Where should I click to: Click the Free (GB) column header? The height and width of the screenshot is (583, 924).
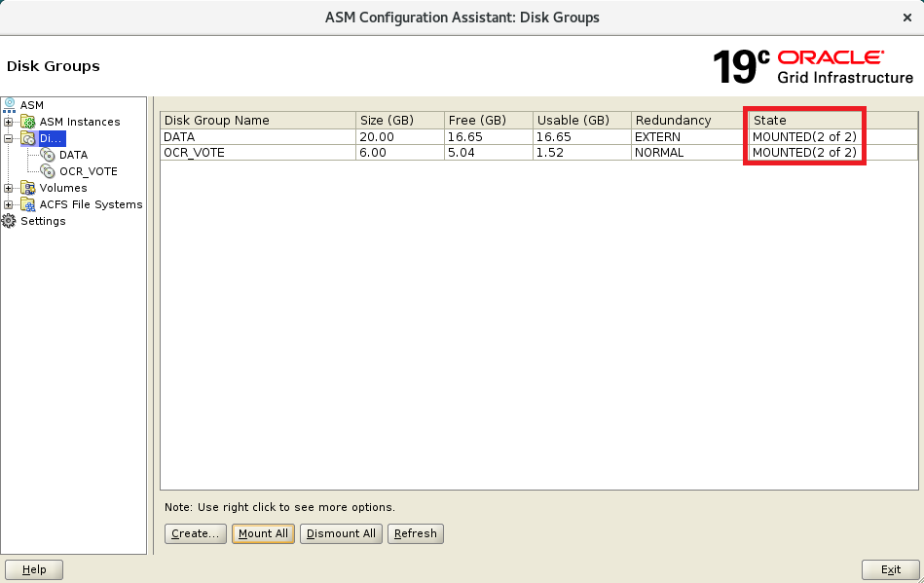point(489,120)
